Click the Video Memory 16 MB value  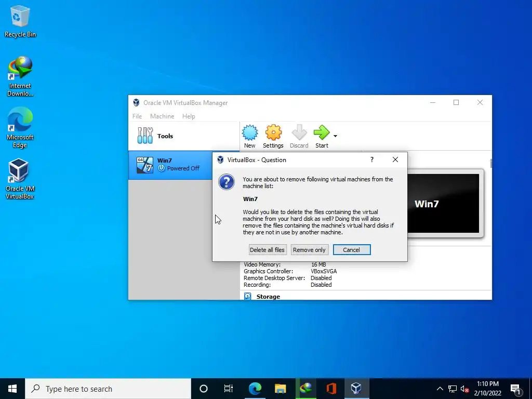pos(318,264)
